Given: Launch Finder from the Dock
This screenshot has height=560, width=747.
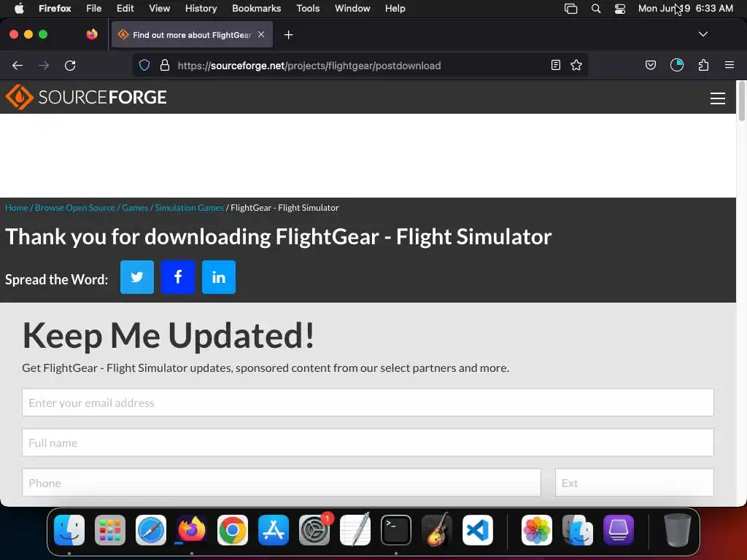Looking at the screenshot, I should [69, 530].
